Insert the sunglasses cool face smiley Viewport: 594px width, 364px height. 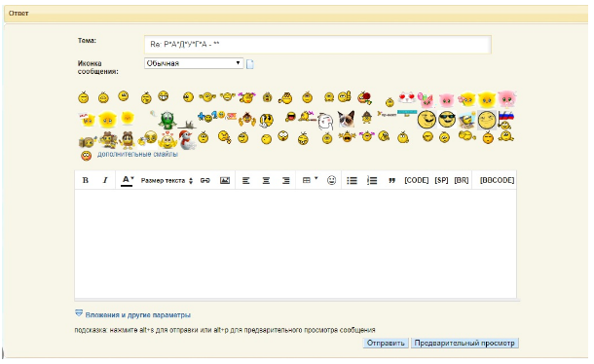tap(447, 120)
